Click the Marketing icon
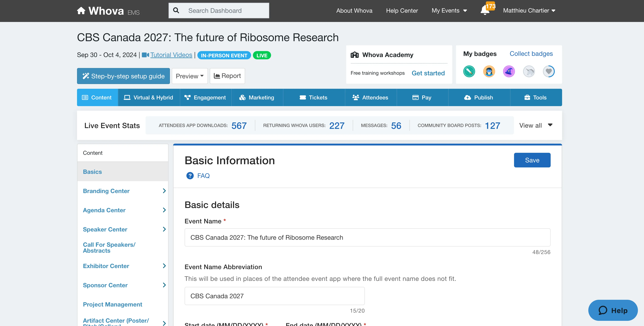This screenshot has width=644, height=326. click(242, 97)
